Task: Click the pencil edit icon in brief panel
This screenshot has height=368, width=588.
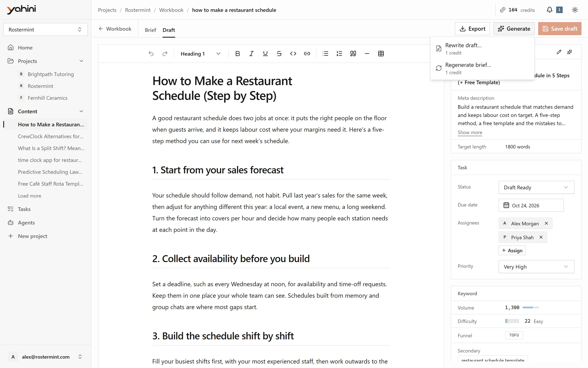Action: 559,52
